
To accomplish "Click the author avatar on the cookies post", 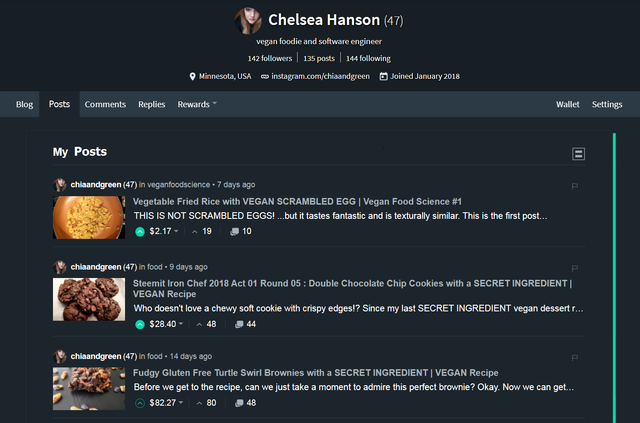I will 60,267.
